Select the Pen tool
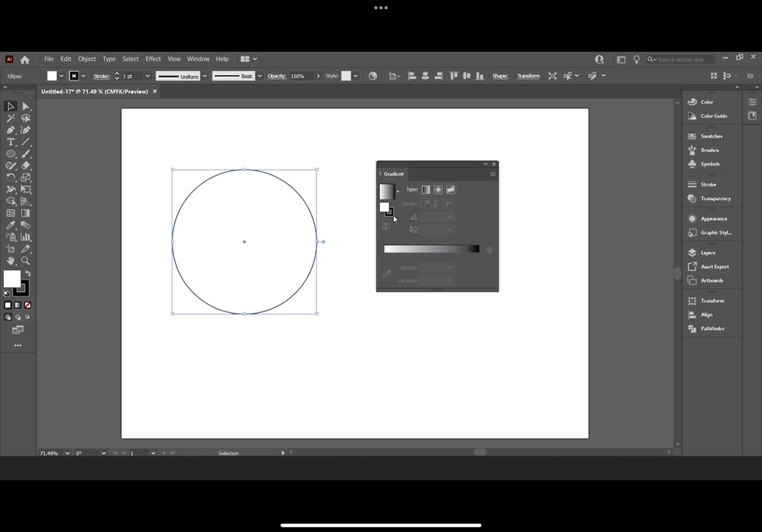This screenshot has width=762, height=532. [x=11, y=130]
